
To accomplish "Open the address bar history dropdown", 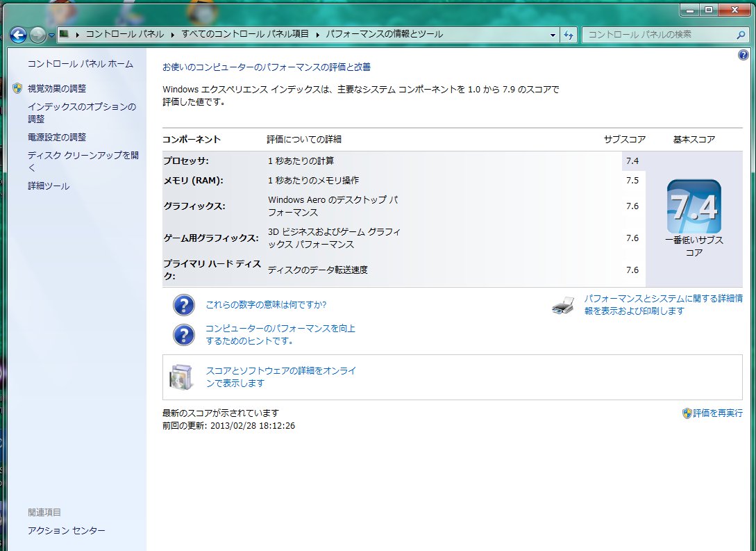I will point(553,35).
